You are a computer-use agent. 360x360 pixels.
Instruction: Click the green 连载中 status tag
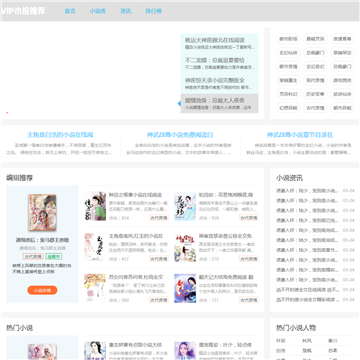click(x=54, y=256)
